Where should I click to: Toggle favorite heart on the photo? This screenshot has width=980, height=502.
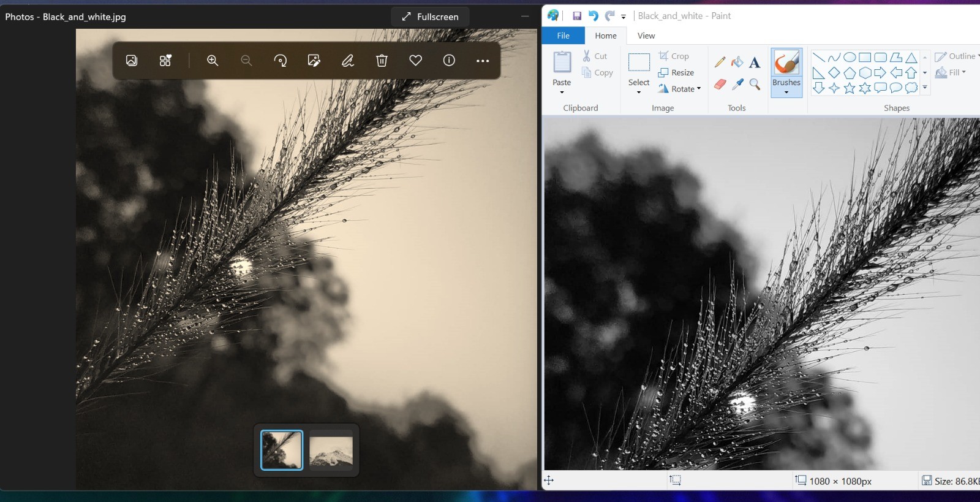[415, 60]
